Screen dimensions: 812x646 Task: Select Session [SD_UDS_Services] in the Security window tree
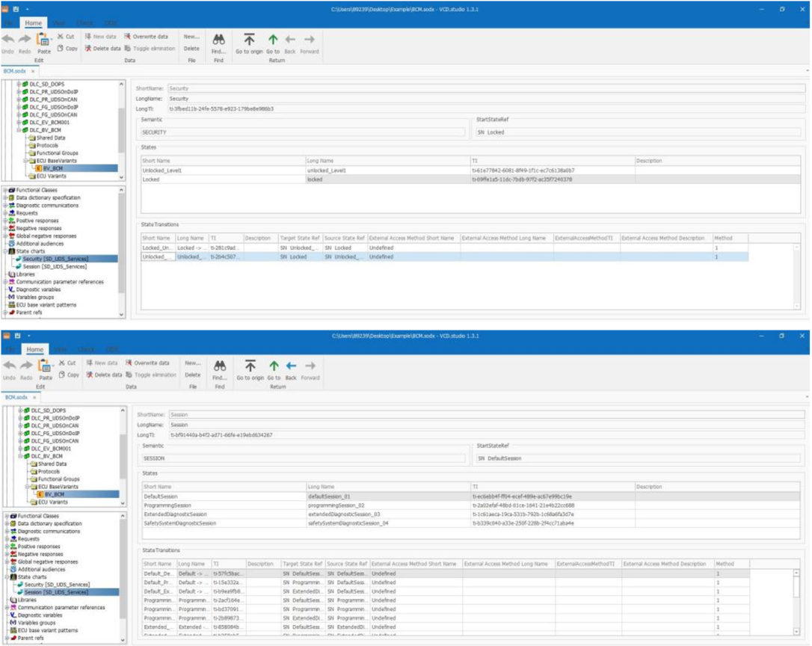55,266
